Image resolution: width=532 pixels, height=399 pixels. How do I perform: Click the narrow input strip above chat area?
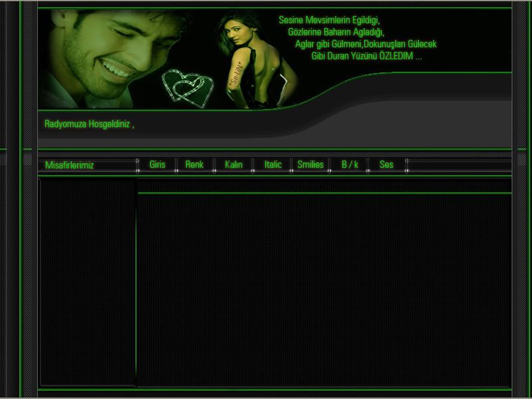pos(324,186)
